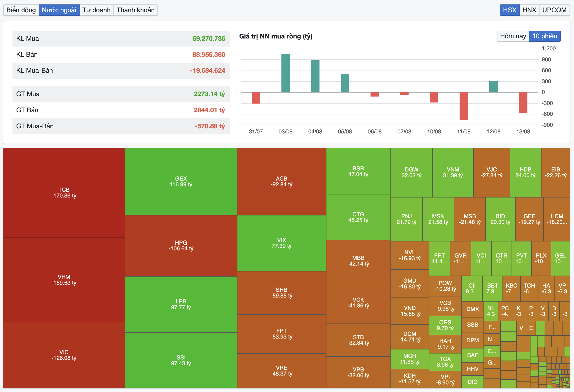Click the KL Mua value 69.270.736

click(x=209, y=39)
